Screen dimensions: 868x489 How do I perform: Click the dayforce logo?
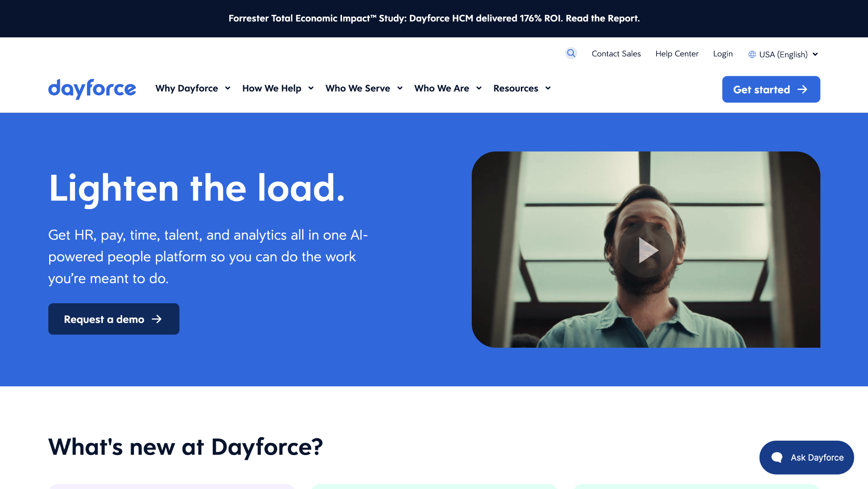(92, 89)
